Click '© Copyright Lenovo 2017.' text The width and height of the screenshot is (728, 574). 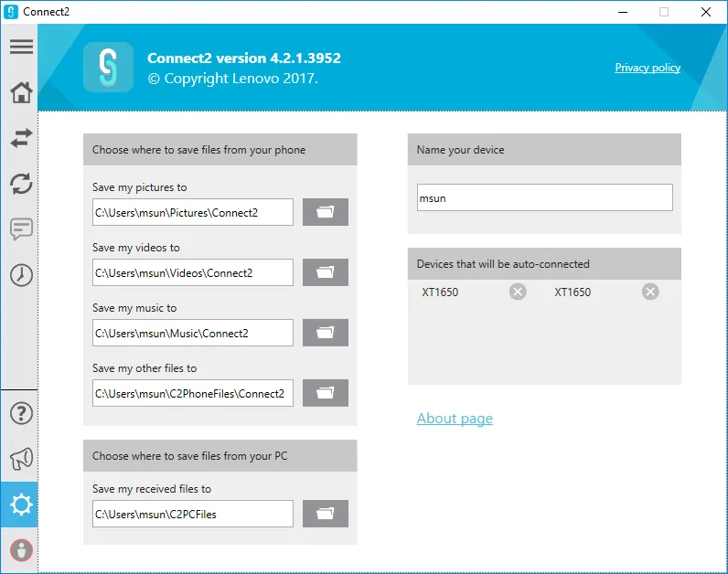233,79
